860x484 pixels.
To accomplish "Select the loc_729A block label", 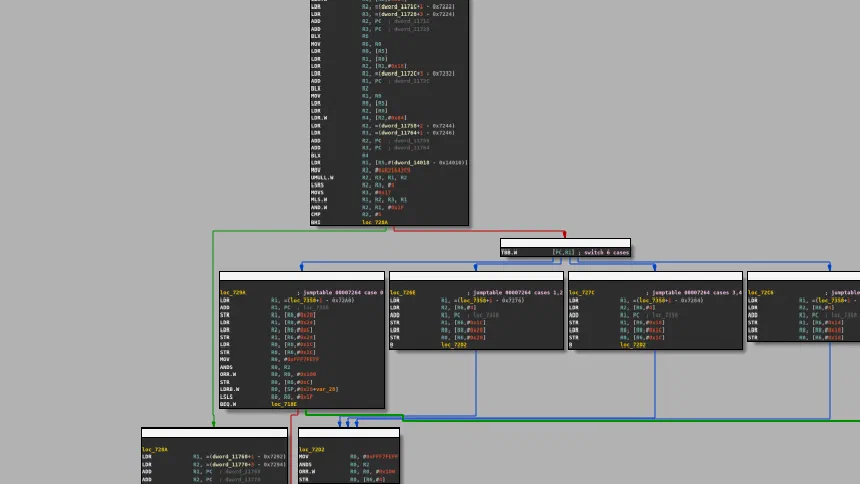I will [x=233, y=293].
